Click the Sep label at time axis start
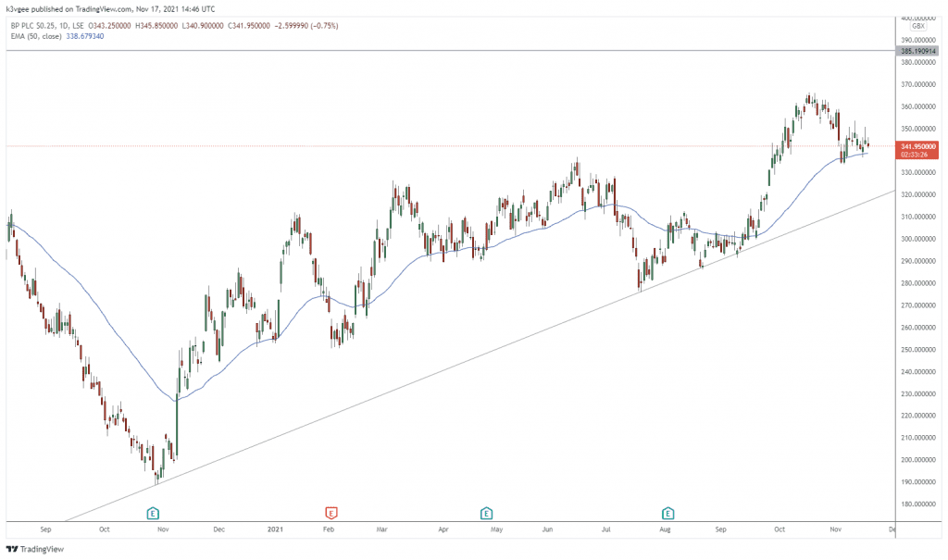Image resolution: width=948 pixels, height=560 pixels. (x=47, y=530)
